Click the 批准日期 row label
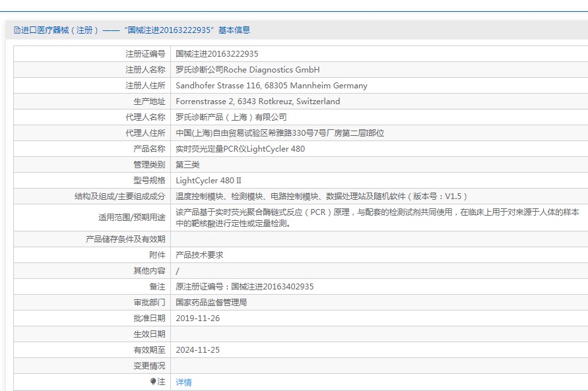Image resolution: width=588 pixels, height=391 pixels. tap(149, 318)
